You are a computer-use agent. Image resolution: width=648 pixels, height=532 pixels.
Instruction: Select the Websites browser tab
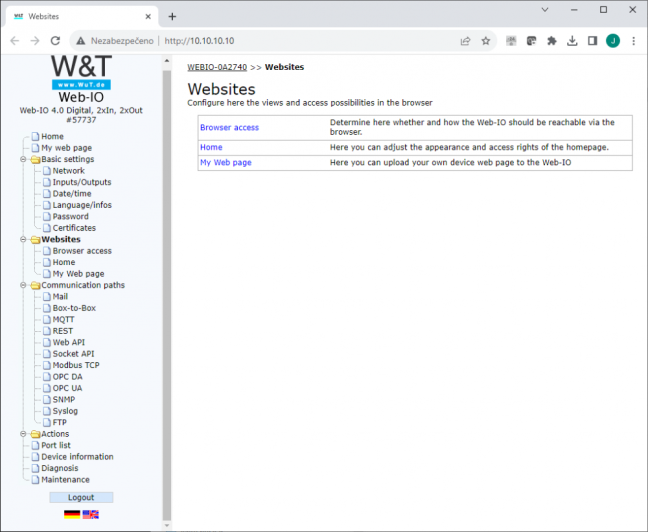pos(82,17)
